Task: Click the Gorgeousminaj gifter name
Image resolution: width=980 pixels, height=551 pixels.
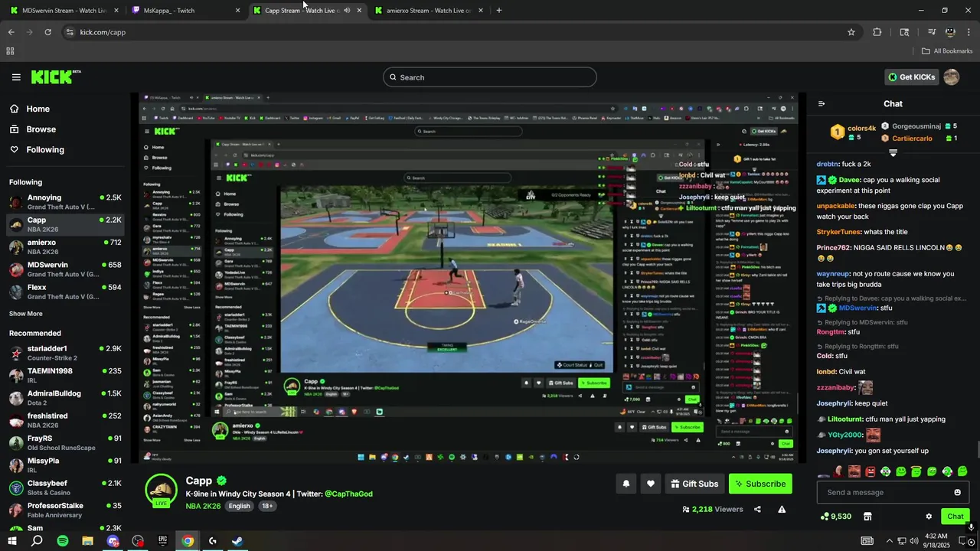Action: click(916, 126)
